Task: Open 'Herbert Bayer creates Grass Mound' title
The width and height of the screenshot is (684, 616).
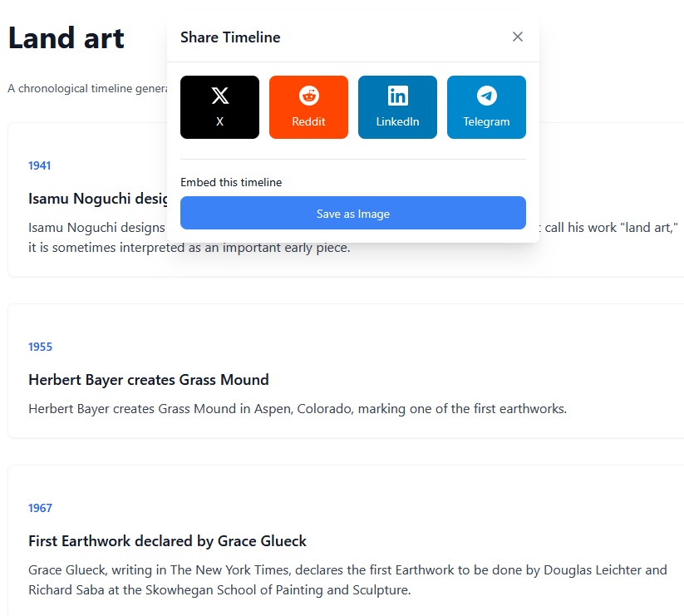Action: click(149, 380)
